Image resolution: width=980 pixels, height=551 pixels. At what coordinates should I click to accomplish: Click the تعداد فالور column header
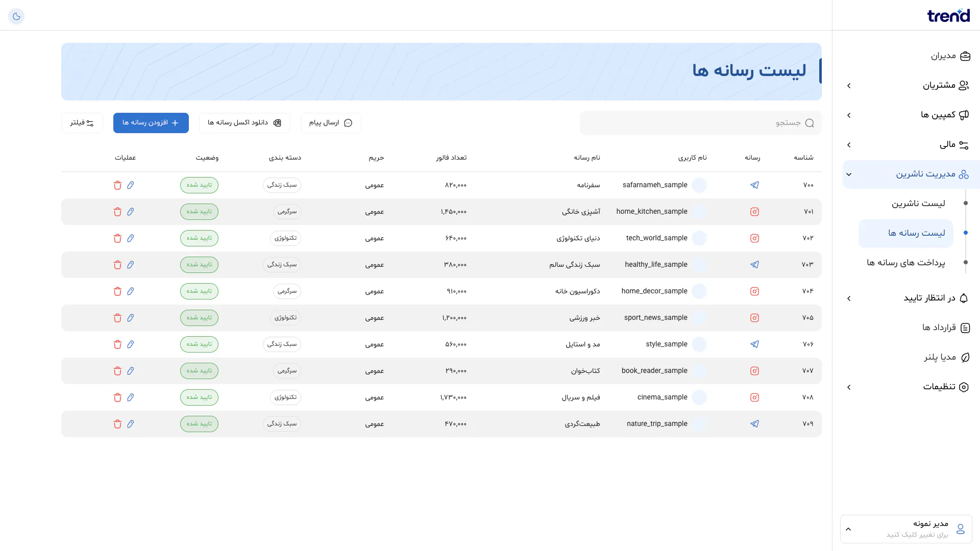(x=451, y=158)
